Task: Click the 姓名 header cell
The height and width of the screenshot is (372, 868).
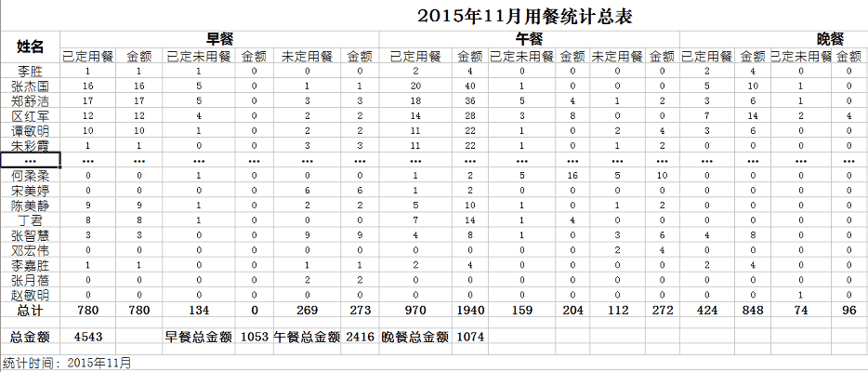Action: pos(31,46)
